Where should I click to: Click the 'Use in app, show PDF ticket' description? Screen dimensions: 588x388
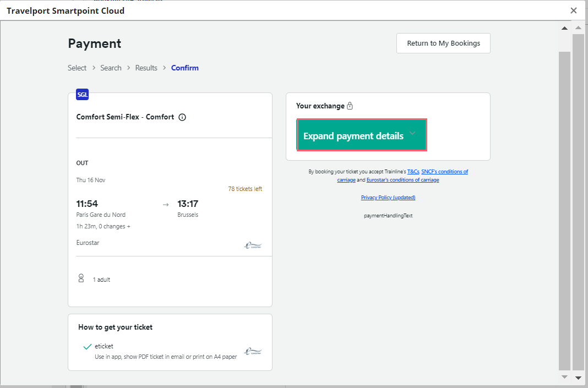tap(166, 357)
